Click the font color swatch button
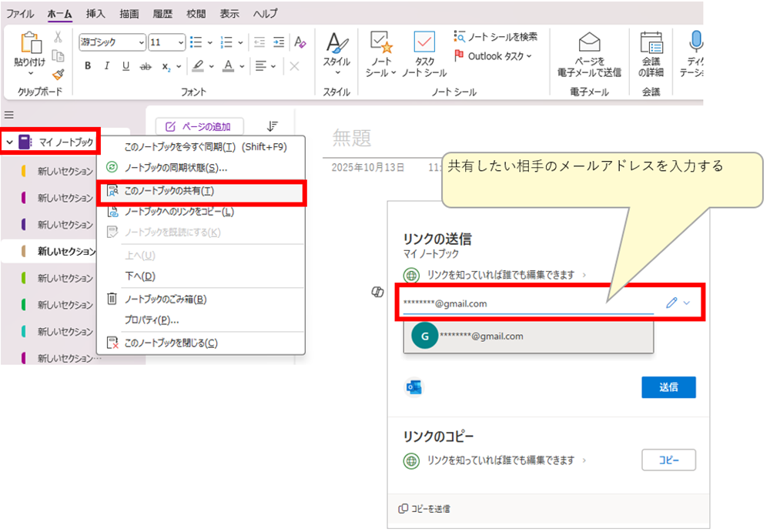The width and height of the screenshot is (770, 532). (x=229, y=66)
